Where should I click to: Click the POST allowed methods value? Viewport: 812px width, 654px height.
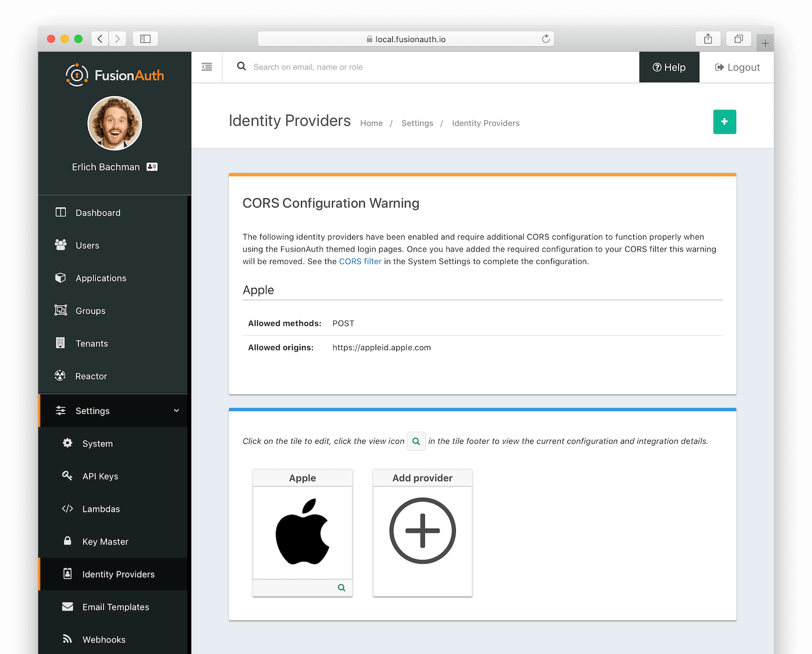343,323
